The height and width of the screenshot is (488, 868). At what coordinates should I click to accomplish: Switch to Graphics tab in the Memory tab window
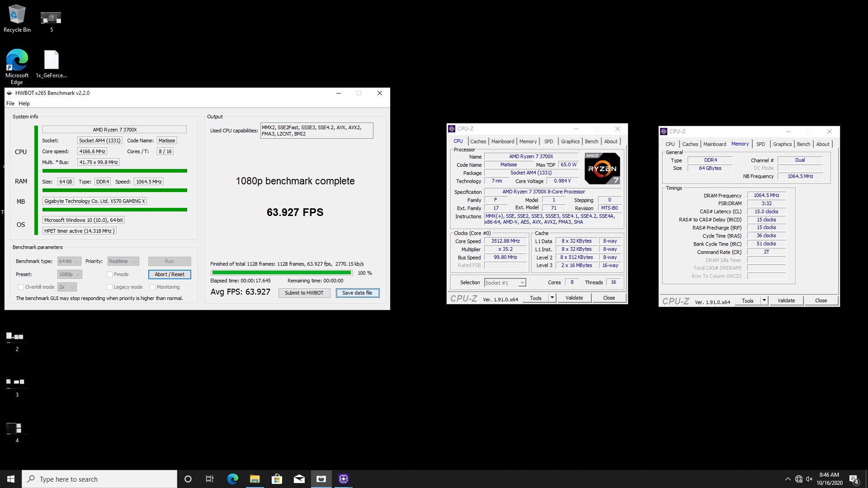[782, 144]
